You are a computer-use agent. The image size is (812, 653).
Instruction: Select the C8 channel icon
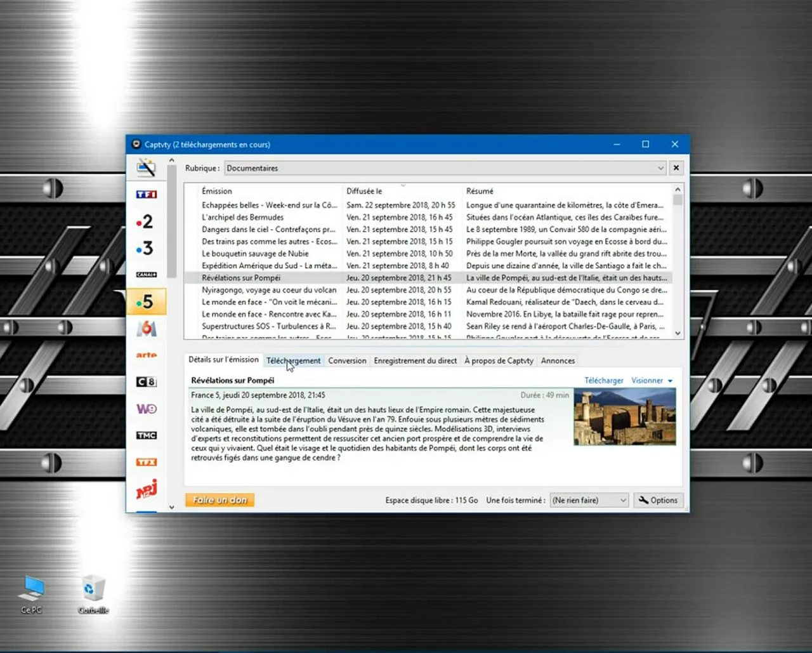pos(146,381)
